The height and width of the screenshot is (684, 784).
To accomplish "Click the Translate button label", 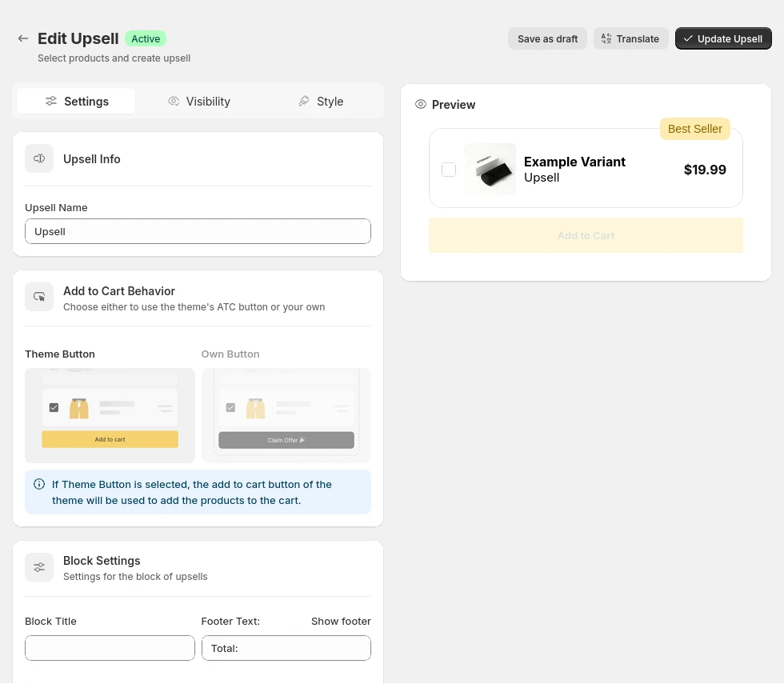I will coord(638,38).
